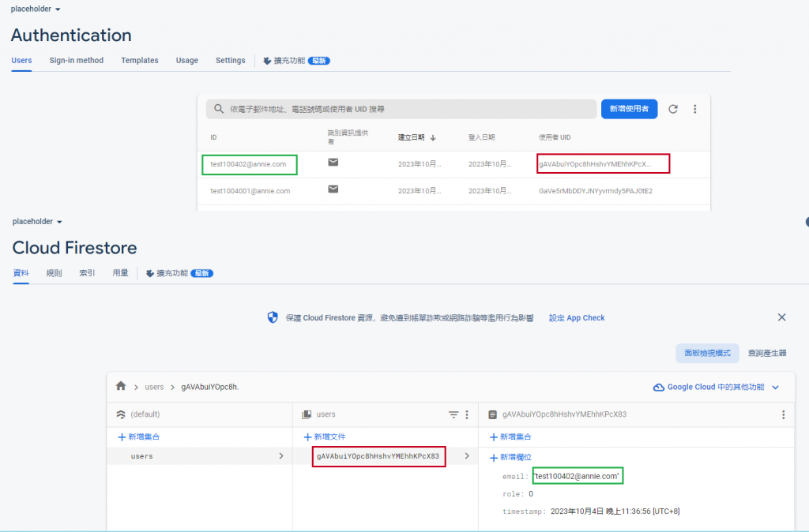The height and width of the screenshot is (532, 809).
Task: Dismiss the App Check banner
Action: click(781, 317)
